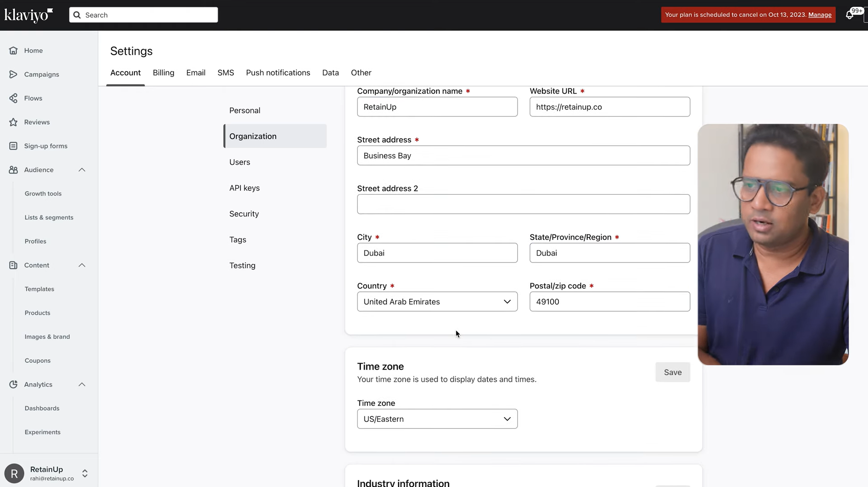Click the Time zone Save button
Screen dimensions: 868x487
[673, 372]
